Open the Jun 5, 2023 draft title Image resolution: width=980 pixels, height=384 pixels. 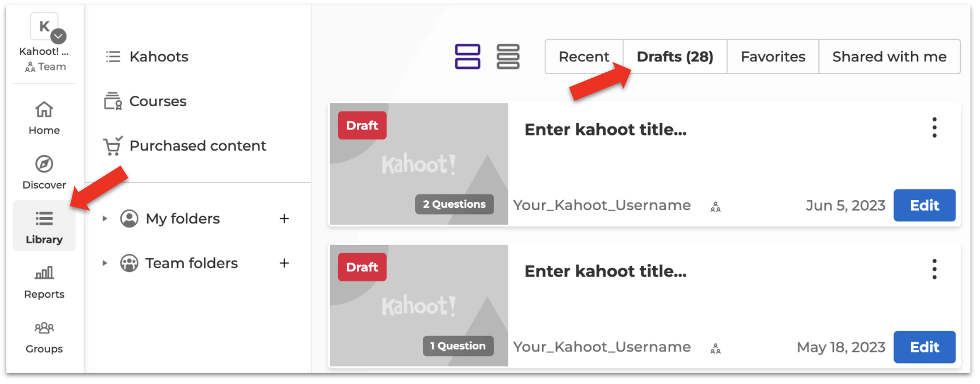(606, 130)
